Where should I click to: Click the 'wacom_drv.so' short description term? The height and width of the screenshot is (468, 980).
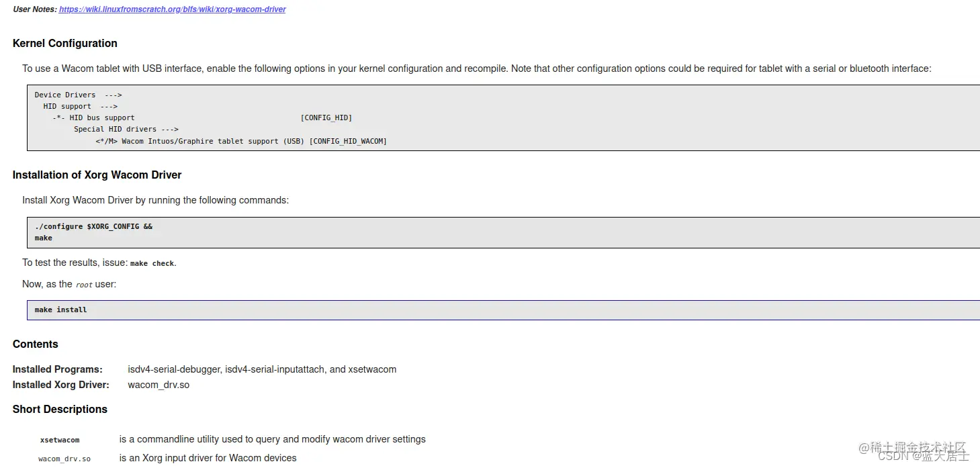click(x=64, y=459)
